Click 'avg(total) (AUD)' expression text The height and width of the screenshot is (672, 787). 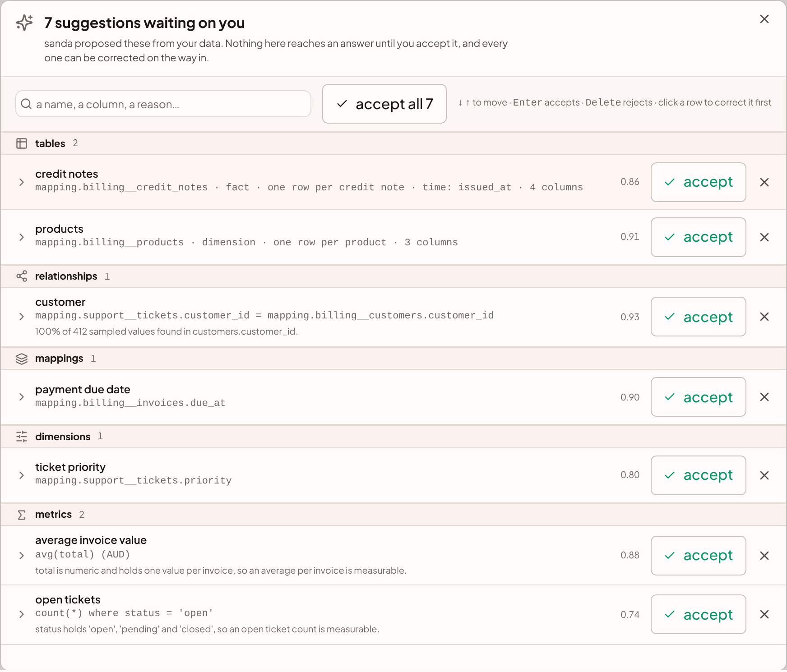(83, 554)
